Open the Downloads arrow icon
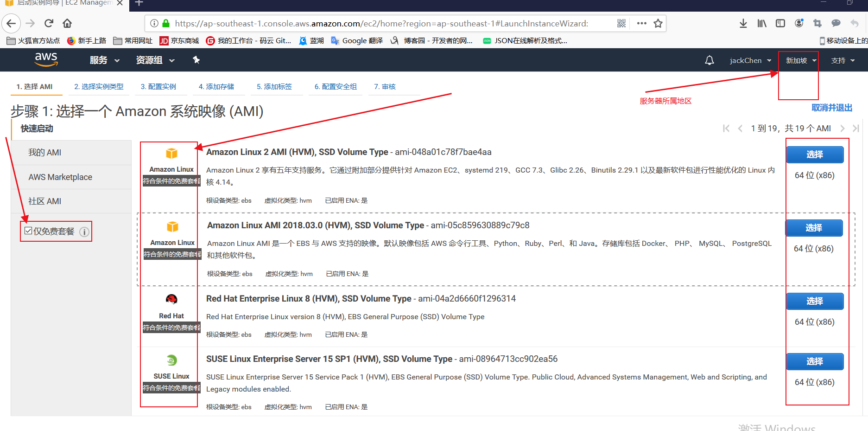Screen dimensions: 868x431 [743, 23]
